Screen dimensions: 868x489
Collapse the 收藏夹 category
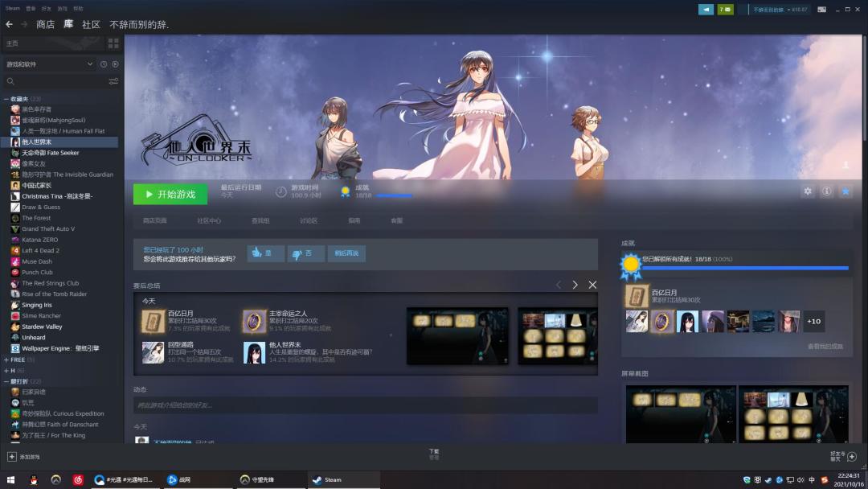pos(6,99)
